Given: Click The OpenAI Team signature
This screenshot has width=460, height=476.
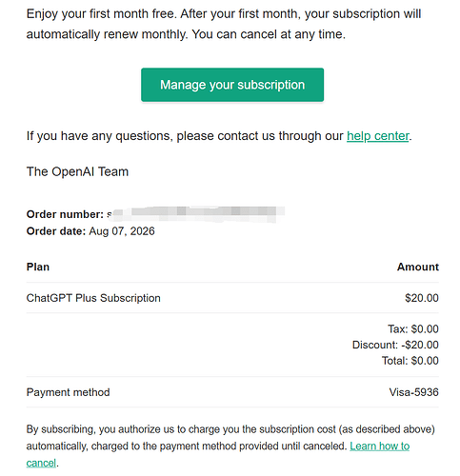Looking at the screenshot, I should pyautogui.click(x=77, y=171).
